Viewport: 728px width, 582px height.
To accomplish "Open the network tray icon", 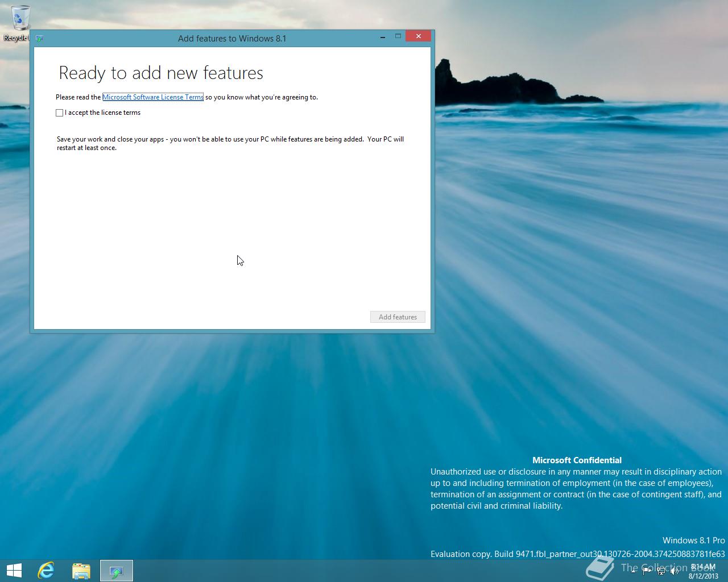I will click(x=661, y=571).
